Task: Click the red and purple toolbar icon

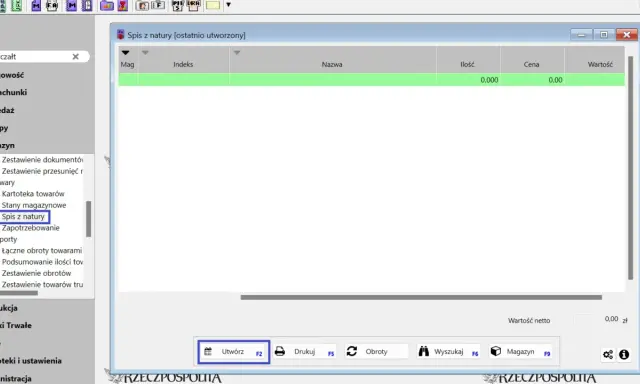Action: click(122, 6)
